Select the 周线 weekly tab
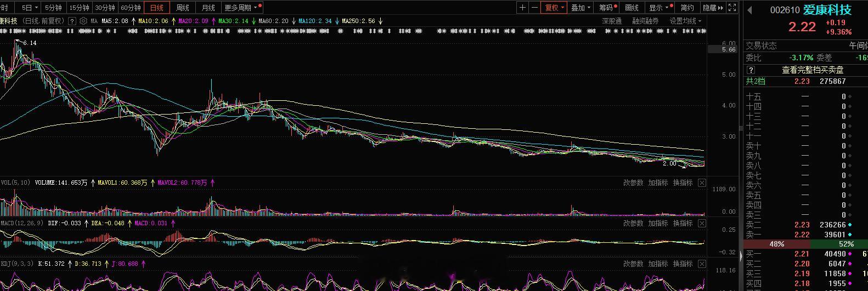Image resolution: width=868 pixels, height=291 pixels. tap(183, 8)
